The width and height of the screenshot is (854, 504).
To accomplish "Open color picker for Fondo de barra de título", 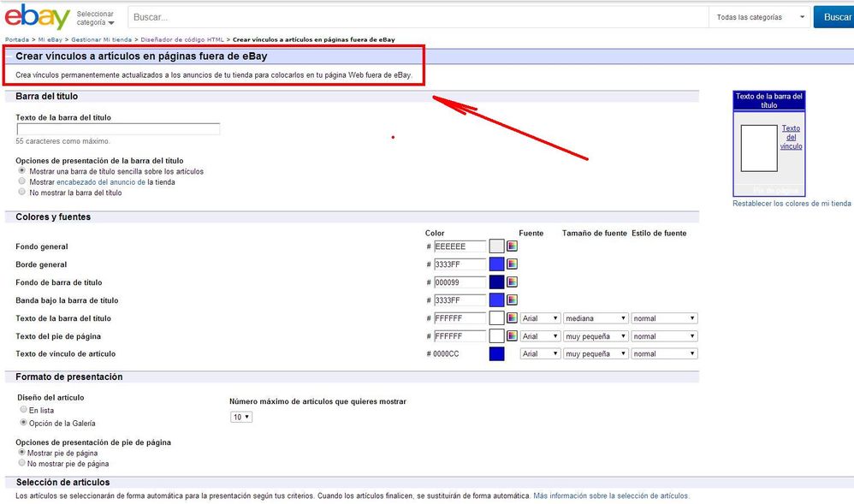I will [x=512, y=282].
